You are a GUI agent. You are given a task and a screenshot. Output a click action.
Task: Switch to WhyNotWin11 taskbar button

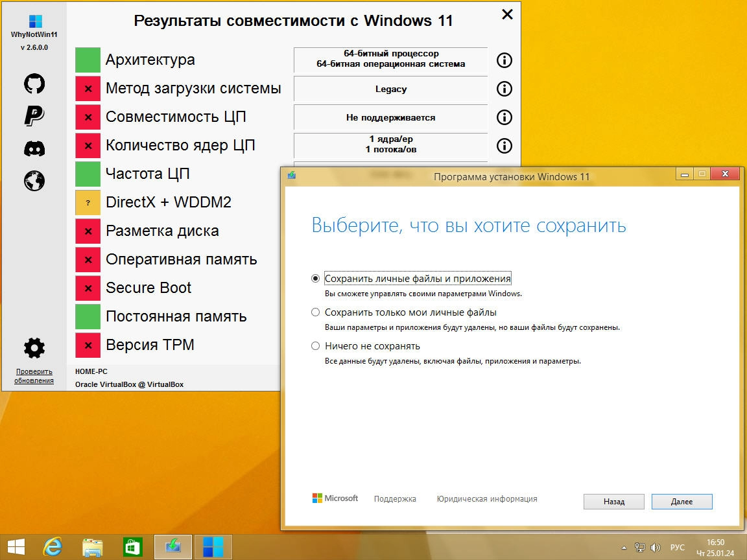[x=213, y=547]
